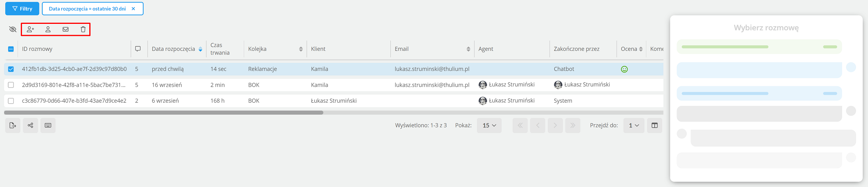Go to previous page chevron button
This screenshot has width=868, height=187.
pos(537,125)
